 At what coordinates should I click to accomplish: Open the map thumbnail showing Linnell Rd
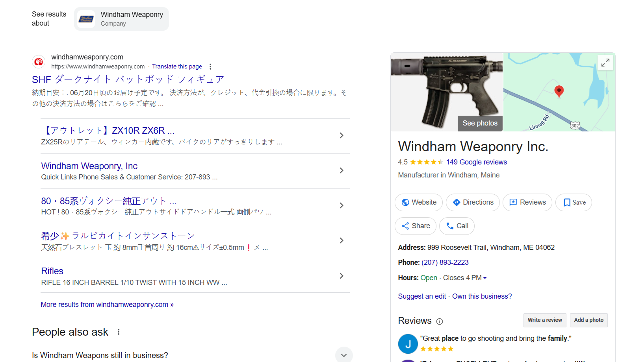pyautogui.click(x=559, y=92)
